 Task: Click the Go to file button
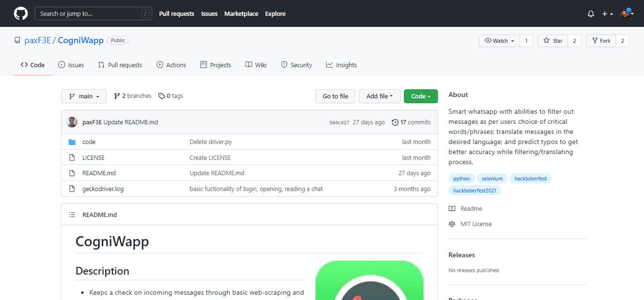click(x=335, y=96)
